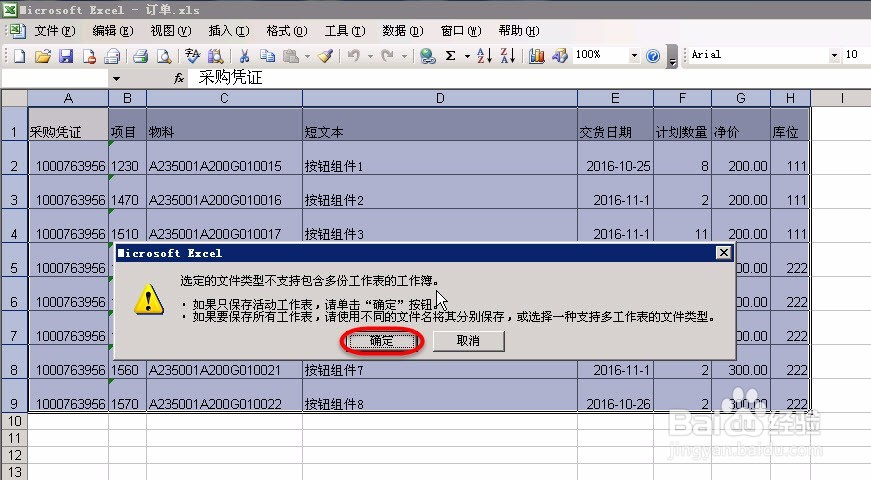Click the Permission document icon

(x=89, y=56)
